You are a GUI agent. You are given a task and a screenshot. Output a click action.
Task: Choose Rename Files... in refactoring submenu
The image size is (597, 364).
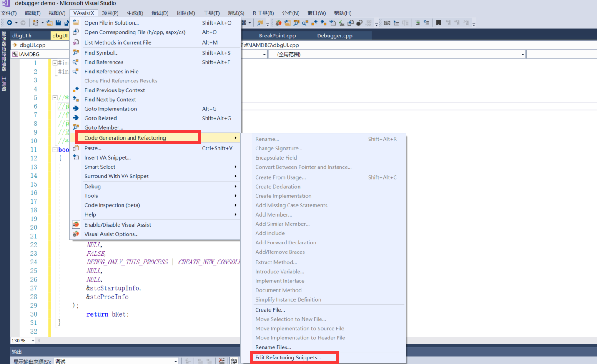point(323,347)
